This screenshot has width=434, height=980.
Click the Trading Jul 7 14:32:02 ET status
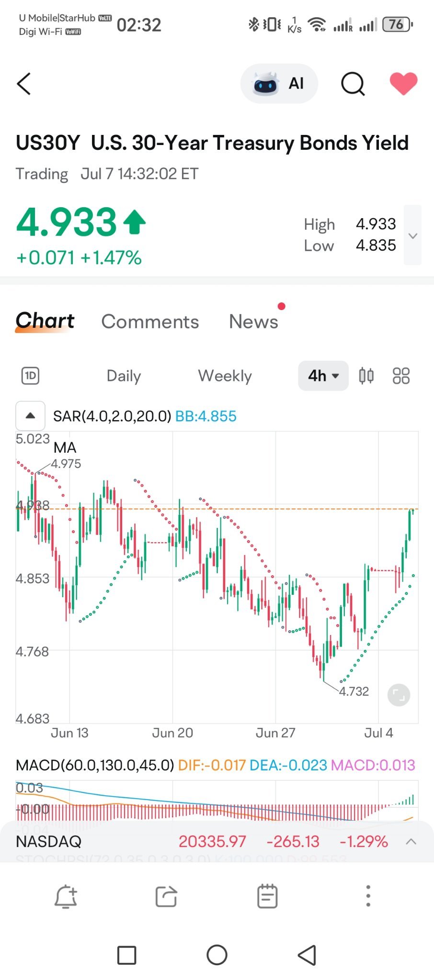(107, 174)
